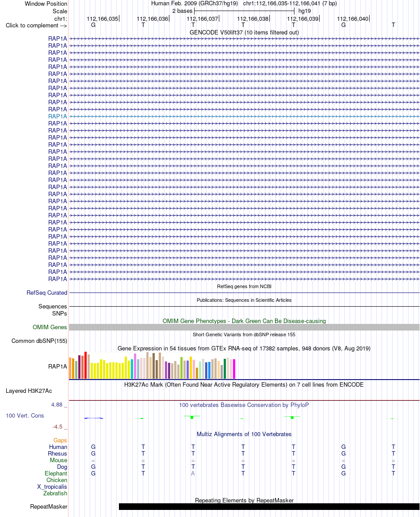Open the H3K27Ac Mark track title
This screenshot has width=420, height=517.
pos(244,385)
